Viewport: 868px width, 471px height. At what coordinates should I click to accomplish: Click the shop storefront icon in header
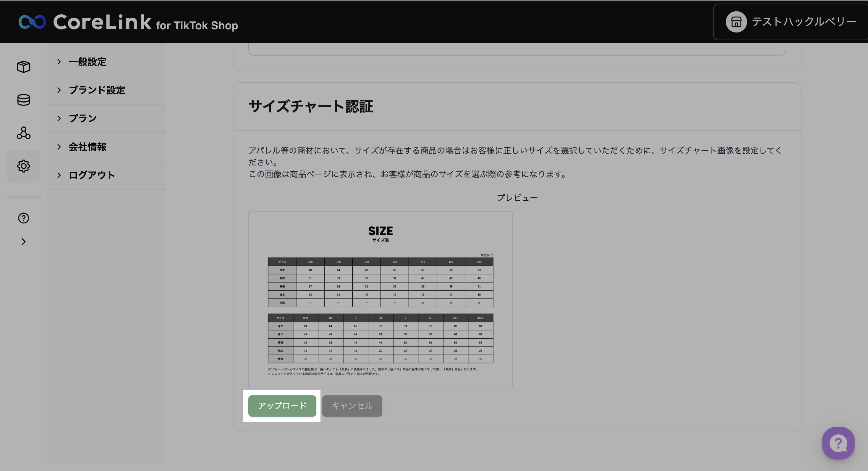point(736,22)
